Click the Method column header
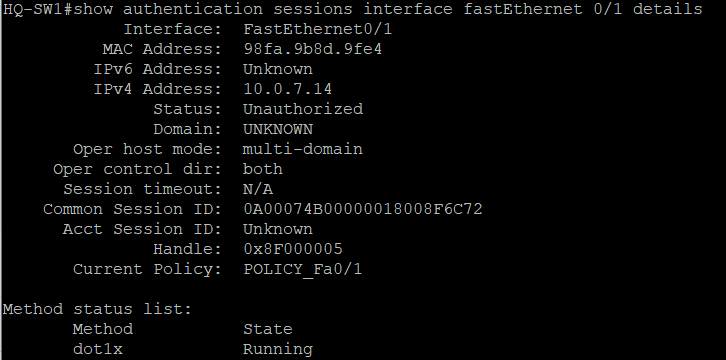The width and height of the screenshot is (726, 360). (x=103, y=329)
